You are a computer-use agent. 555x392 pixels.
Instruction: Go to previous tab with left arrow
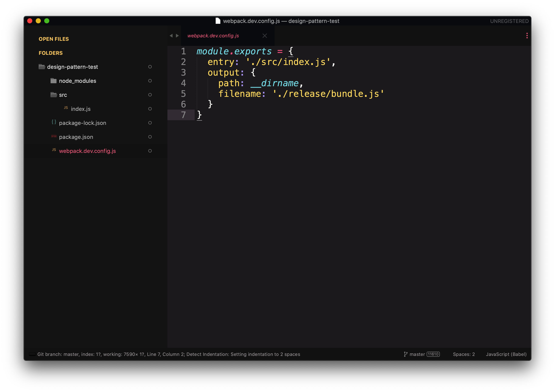coord(171,36)
